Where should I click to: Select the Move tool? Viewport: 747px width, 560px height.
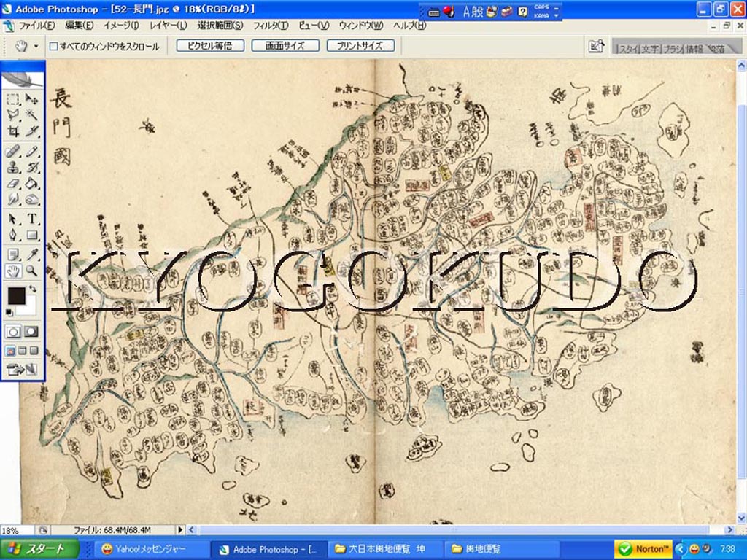coord(31,99)
